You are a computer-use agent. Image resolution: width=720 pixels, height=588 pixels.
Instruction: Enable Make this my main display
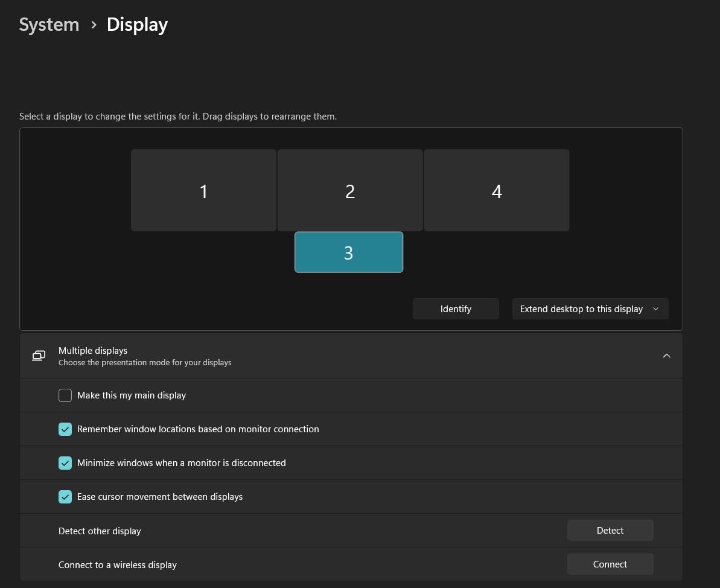click(65, 395)
